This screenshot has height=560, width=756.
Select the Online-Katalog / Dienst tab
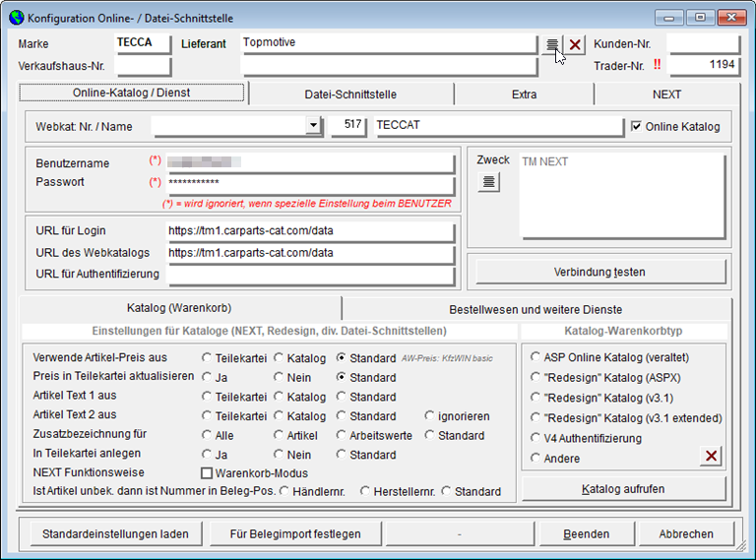tap(132, 93)
